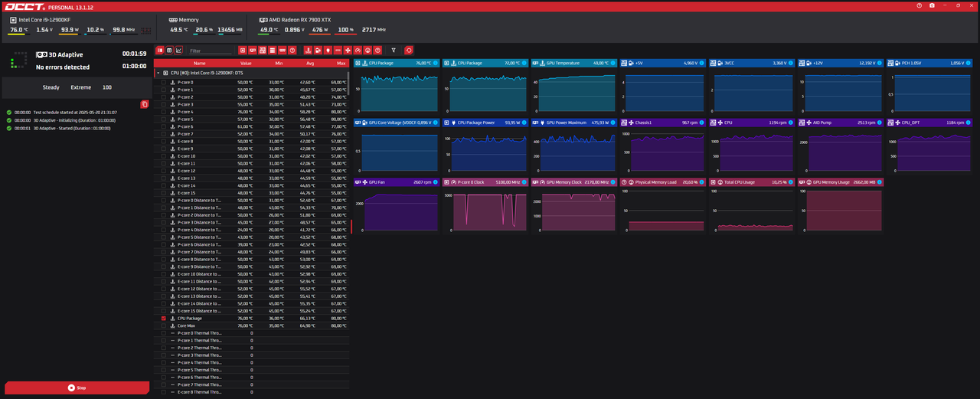Sort table by the Name column
The height and width of the screenshot is (399, 980).
(x=199, y=64)
